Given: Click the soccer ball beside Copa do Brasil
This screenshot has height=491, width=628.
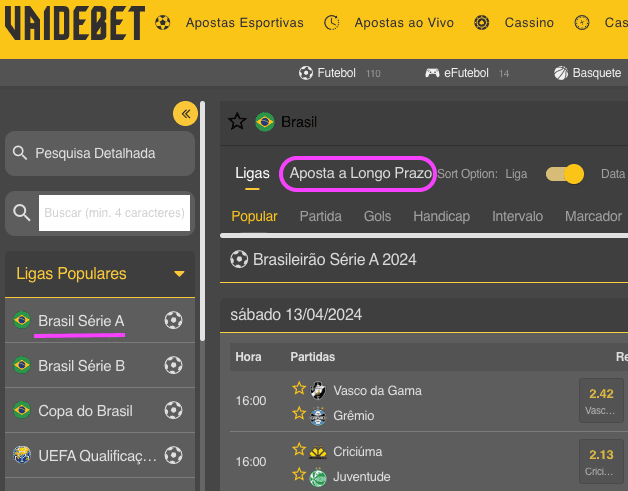Looking at the screenshot, I should tap(173, 410).
